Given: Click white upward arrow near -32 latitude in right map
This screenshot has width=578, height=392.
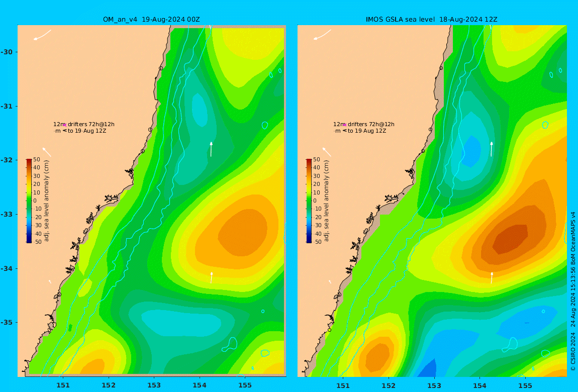Looking at the screenshot, I should click(x=492, y=149).
